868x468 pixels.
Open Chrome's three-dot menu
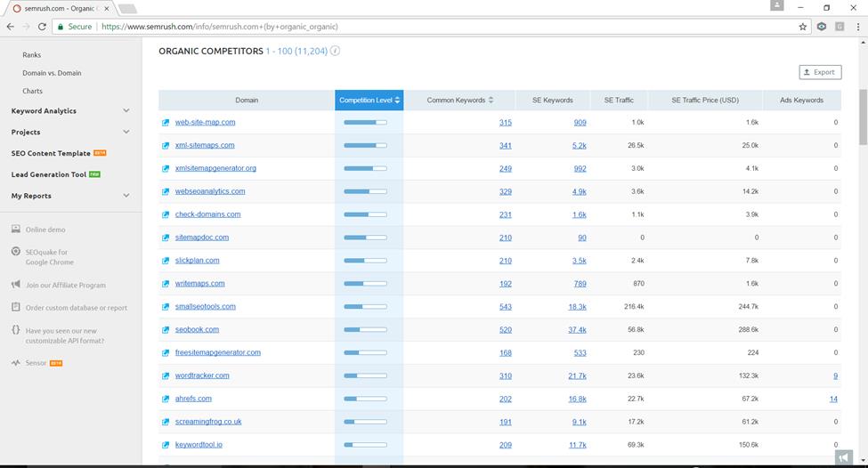pyautogui.click(x=857, y=27)
